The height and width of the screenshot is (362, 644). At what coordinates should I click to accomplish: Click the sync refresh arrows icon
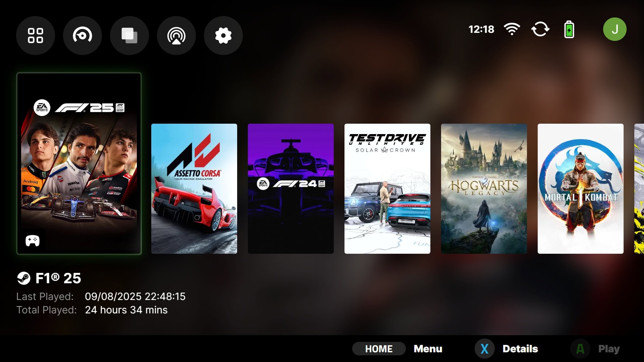540,29
